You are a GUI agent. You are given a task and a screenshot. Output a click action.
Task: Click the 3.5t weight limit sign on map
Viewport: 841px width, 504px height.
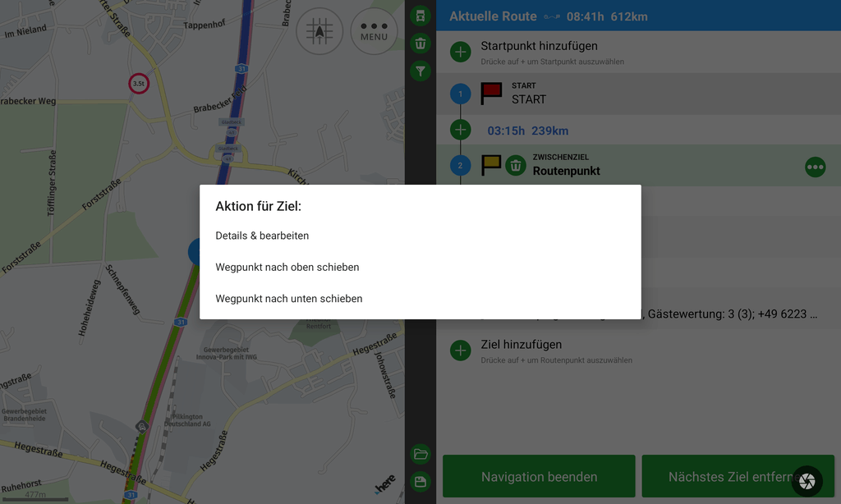139,84
